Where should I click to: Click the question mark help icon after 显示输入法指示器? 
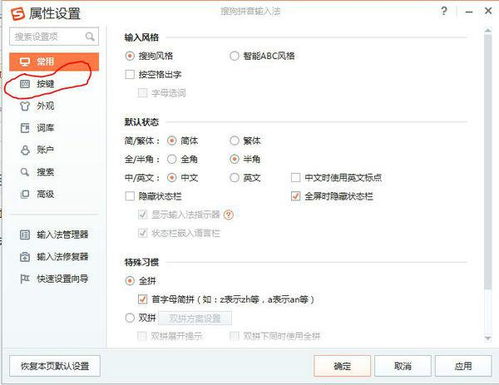(x=229, y=215)
